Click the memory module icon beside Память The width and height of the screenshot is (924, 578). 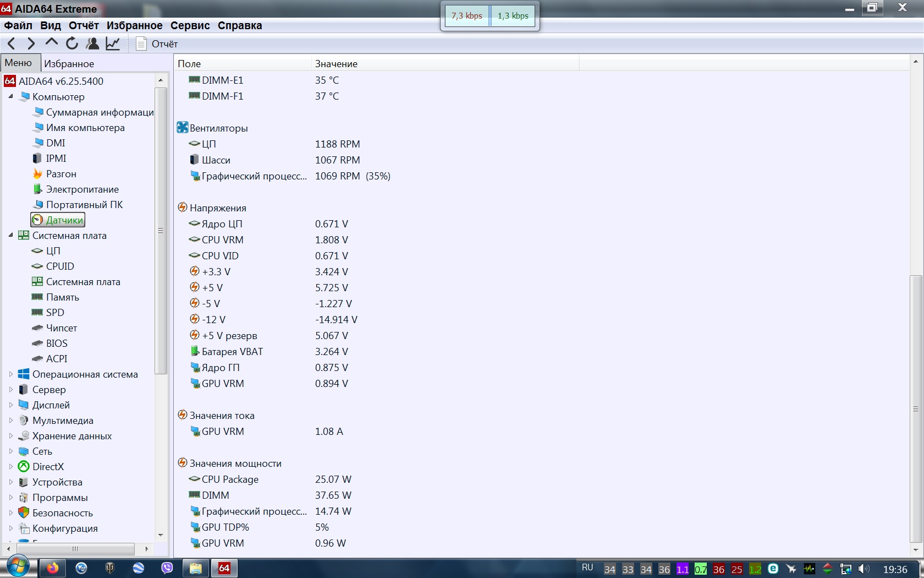coord(37,297)
